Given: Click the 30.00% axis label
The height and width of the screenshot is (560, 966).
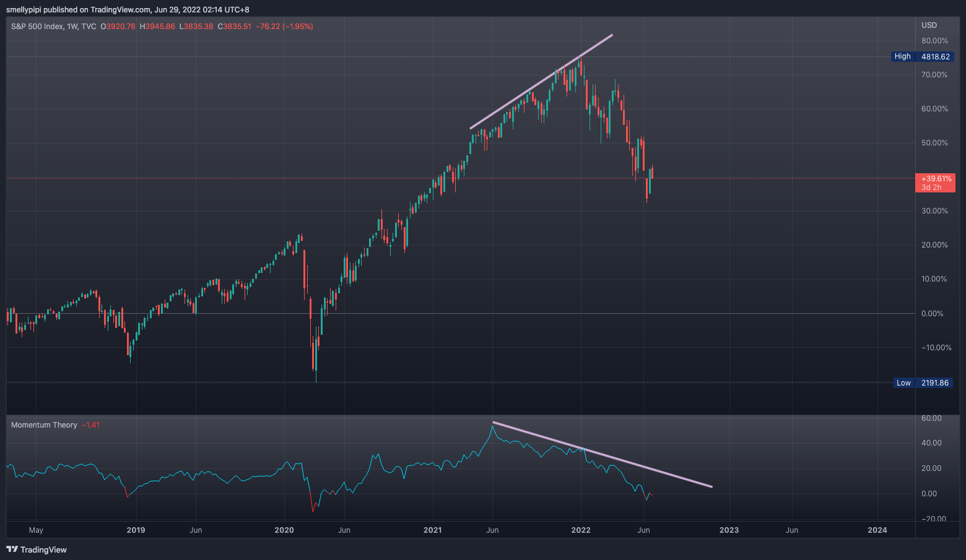Looking at the screenshot, I should click(934, 211).
